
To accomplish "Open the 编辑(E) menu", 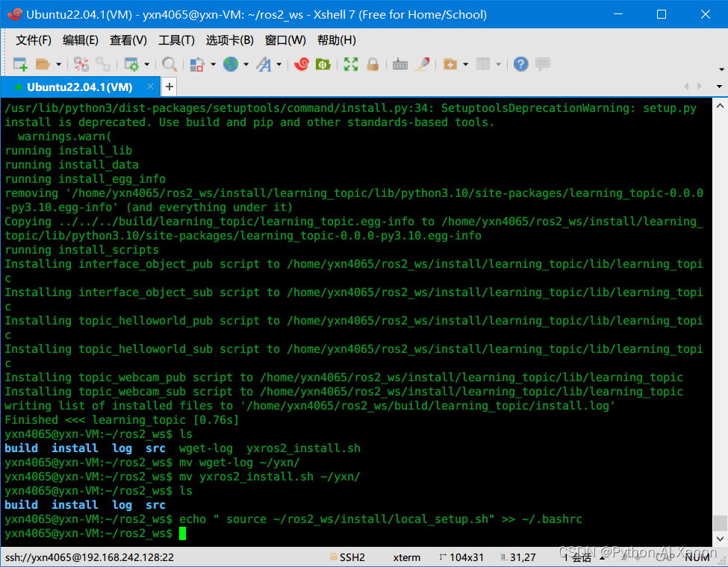I will [81, 40].
